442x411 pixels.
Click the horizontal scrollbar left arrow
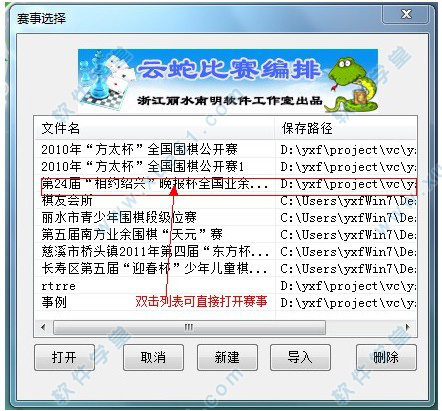pyautogui.click(x=43, y=327)
